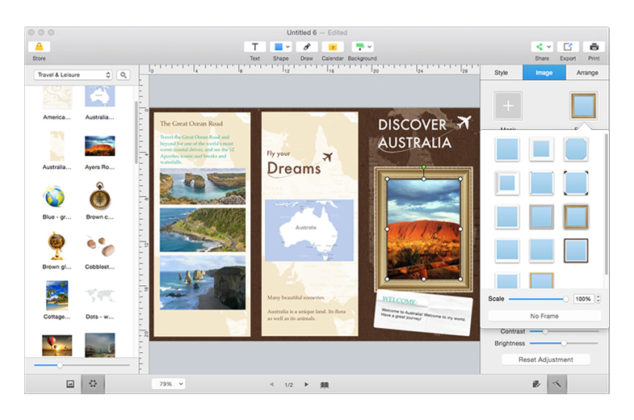Click the Export icon
The width and height of the screenshot is (634, 420).
(568, 46)
